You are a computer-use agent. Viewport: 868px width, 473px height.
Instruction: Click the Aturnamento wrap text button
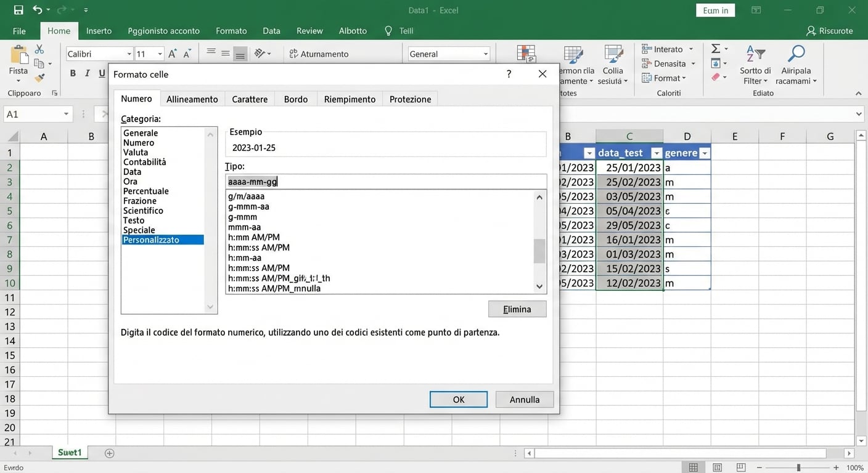pyautogui.click(x=319, y=54)
